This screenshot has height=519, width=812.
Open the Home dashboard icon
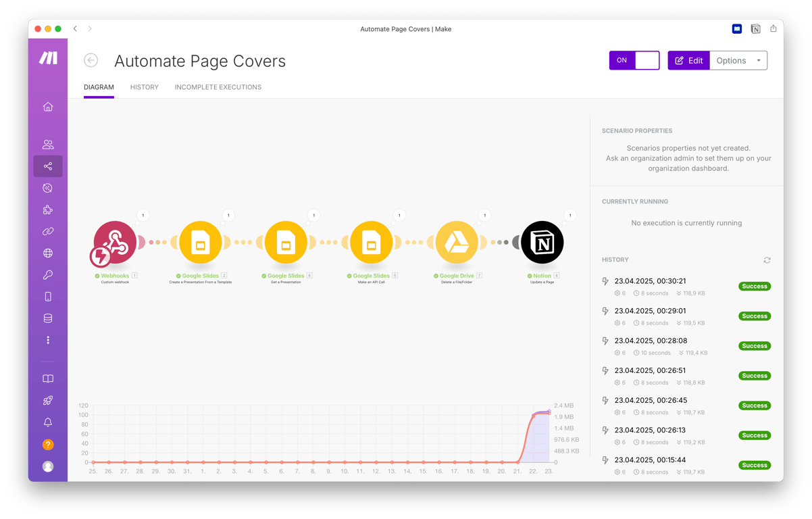click(48, 107)
